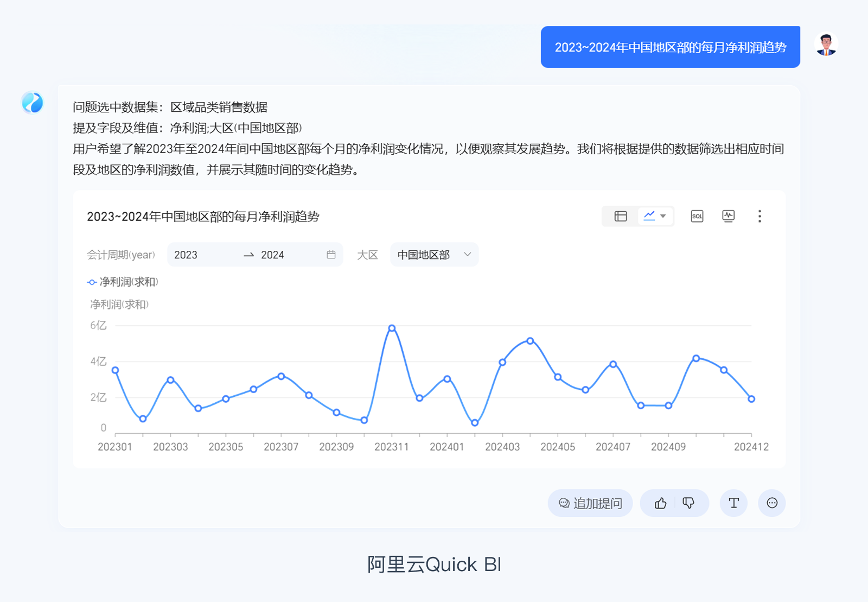Click the peak data point at 202311
The height and width of the screenshot is (602, 868).
coord(392,327)
